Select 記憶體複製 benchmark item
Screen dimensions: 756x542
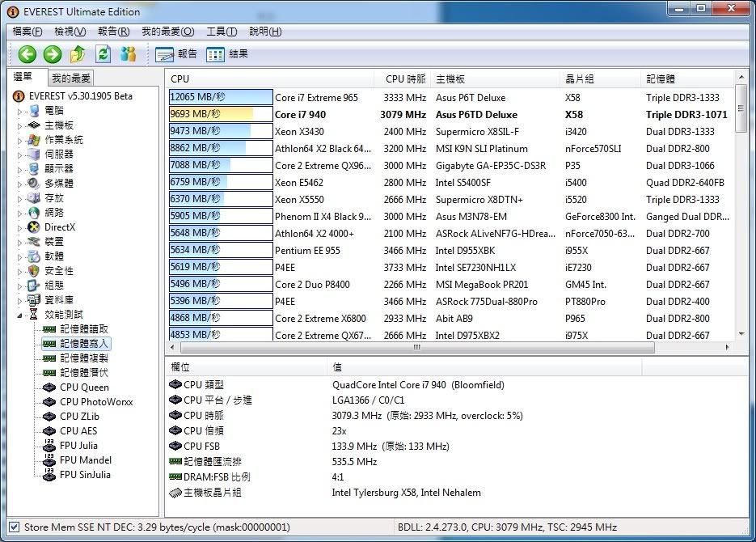[x=84, y=358]
